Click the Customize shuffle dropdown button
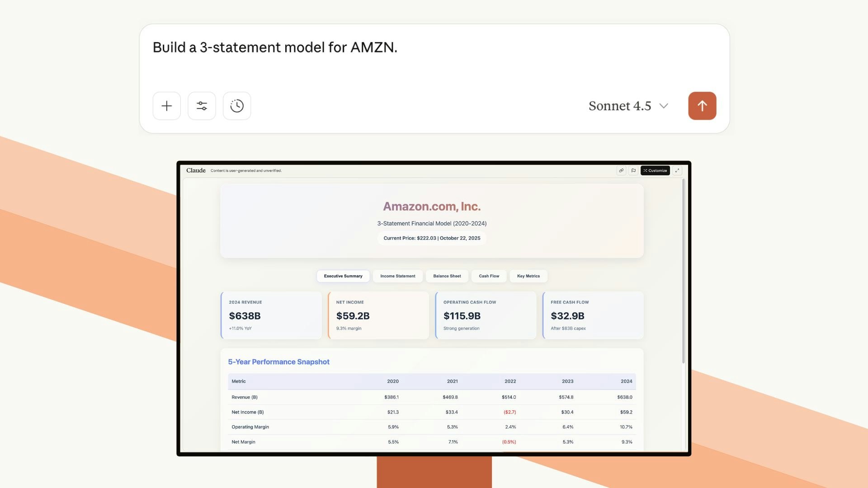The image size is (868, 488). [645, 170]
